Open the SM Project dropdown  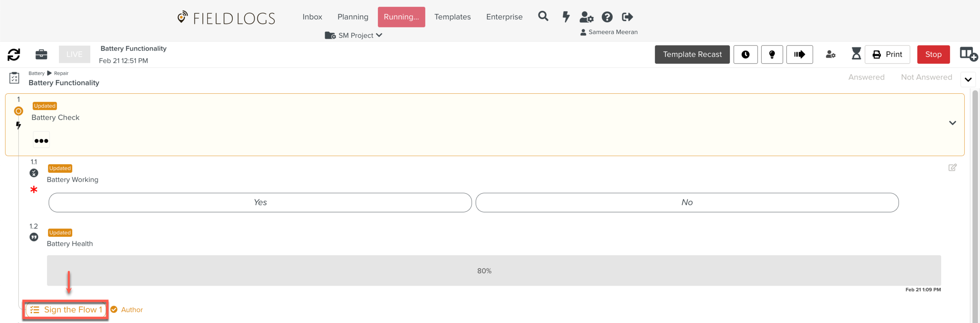(x=354, y=35)
